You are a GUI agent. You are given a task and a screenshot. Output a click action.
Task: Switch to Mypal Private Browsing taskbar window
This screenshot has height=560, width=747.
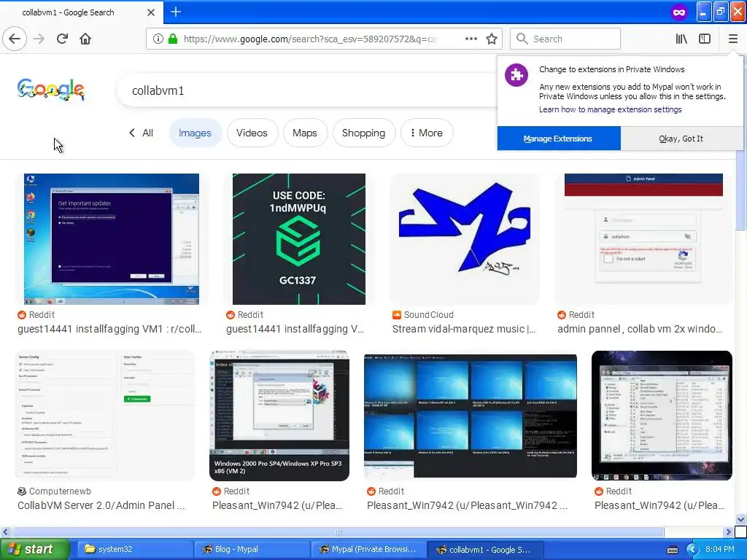pos(368,550)
